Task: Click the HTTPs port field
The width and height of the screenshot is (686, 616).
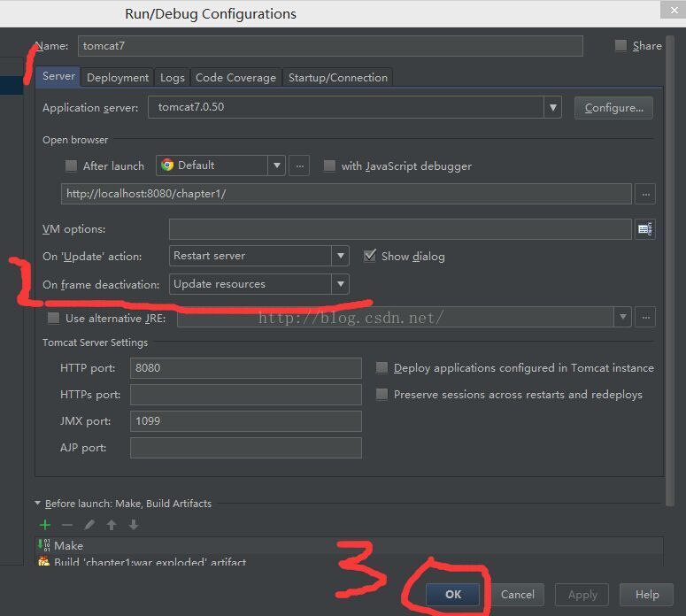Action: pos(246,395)
